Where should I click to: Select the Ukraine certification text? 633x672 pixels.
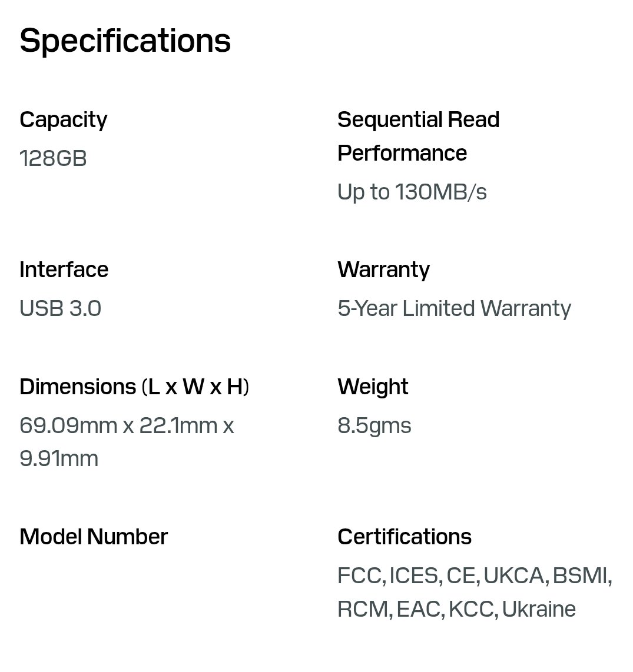539,609
